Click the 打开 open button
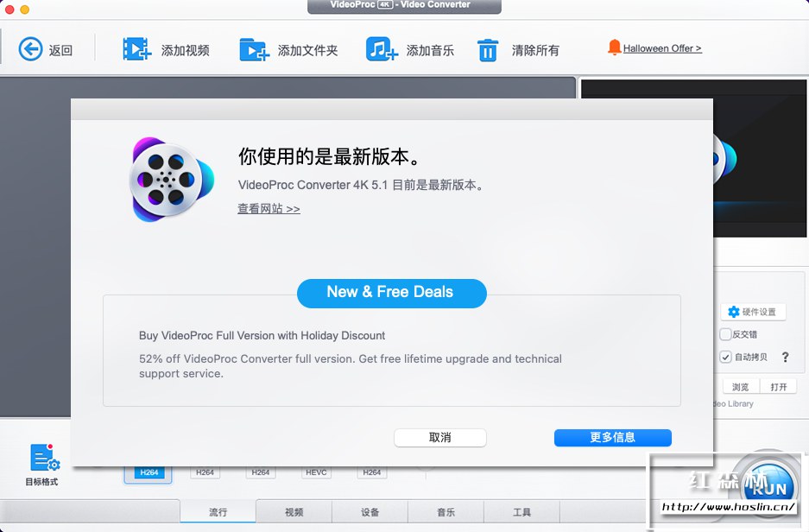This screenshot has height=532, width=809. point(779,387)
